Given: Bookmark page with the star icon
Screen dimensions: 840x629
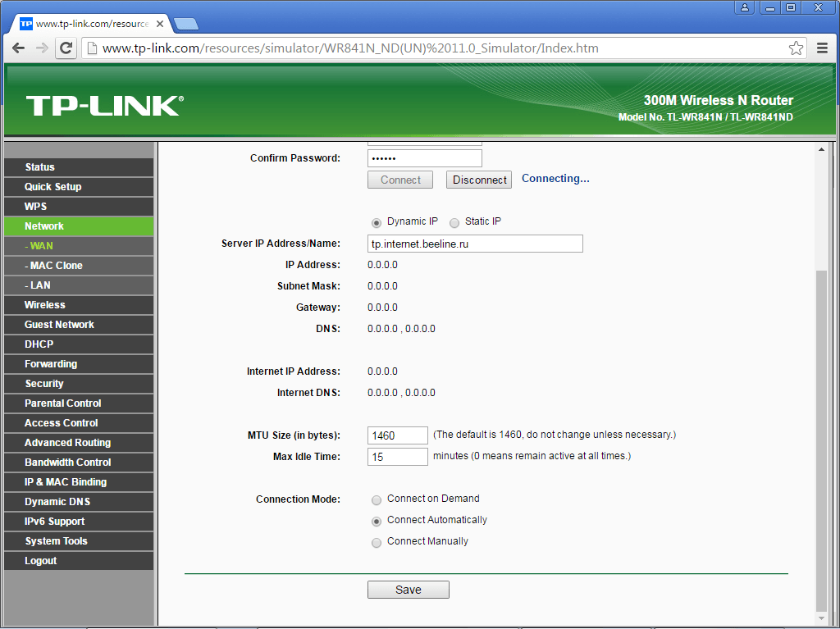Looking at the screenshot, I should (796, 48).
